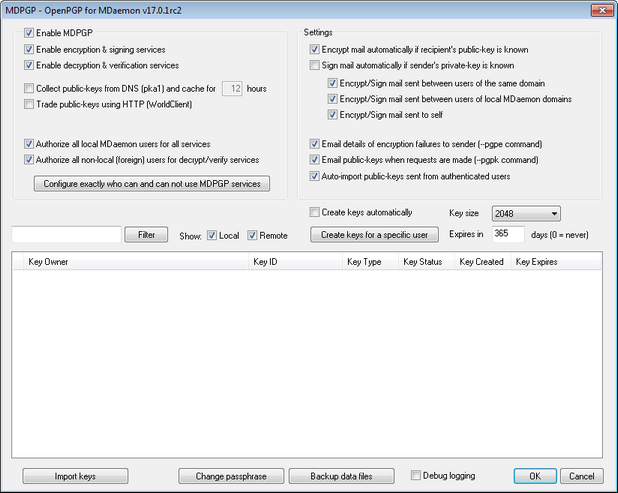Click Configure exactly who can use MDPGP services

click(152, 184)
